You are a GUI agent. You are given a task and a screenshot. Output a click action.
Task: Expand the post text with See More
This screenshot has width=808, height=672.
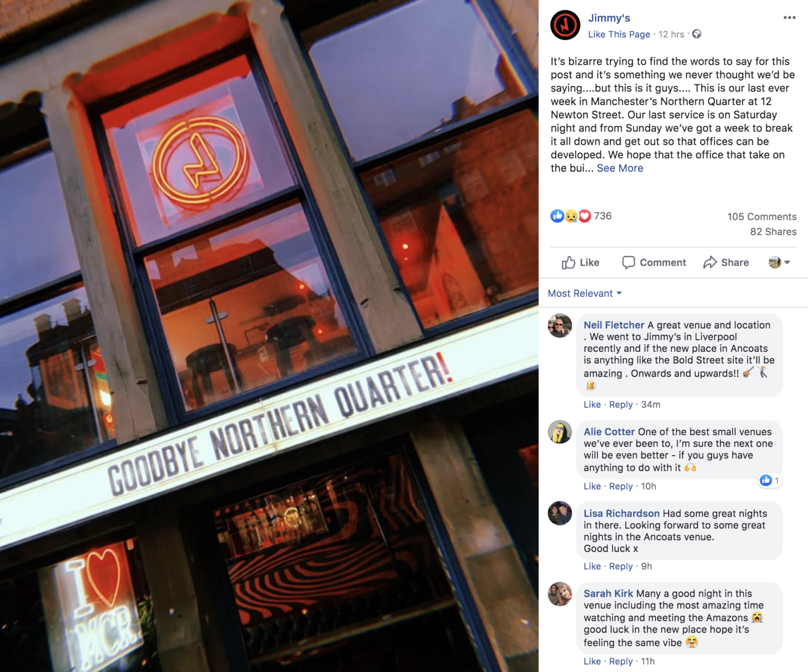click(x=620, y=168)
